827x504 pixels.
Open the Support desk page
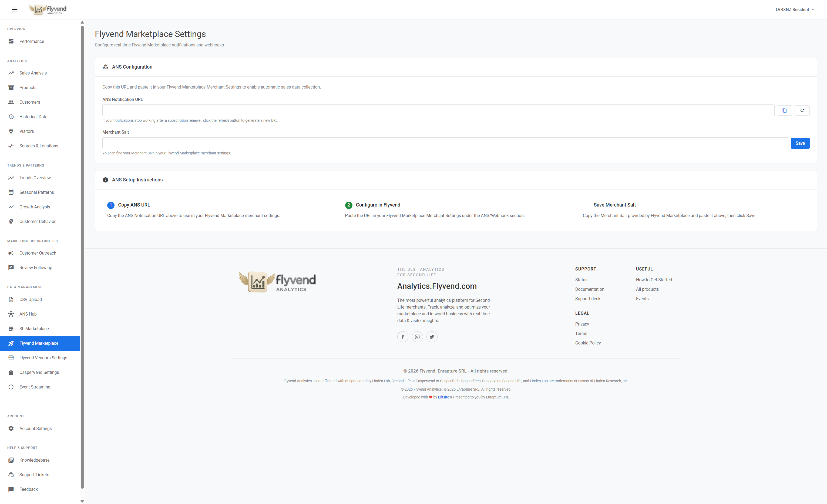click(x=588, y=298)
